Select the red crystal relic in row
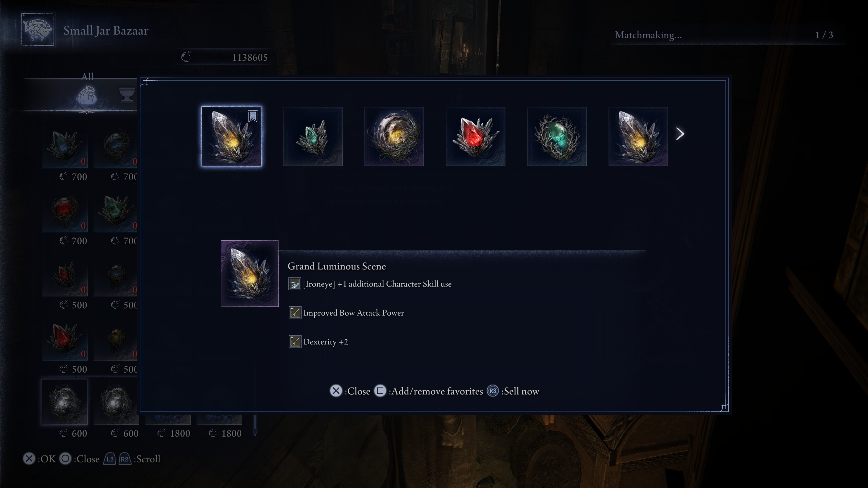868x488 pixels. tap(475, 136)
